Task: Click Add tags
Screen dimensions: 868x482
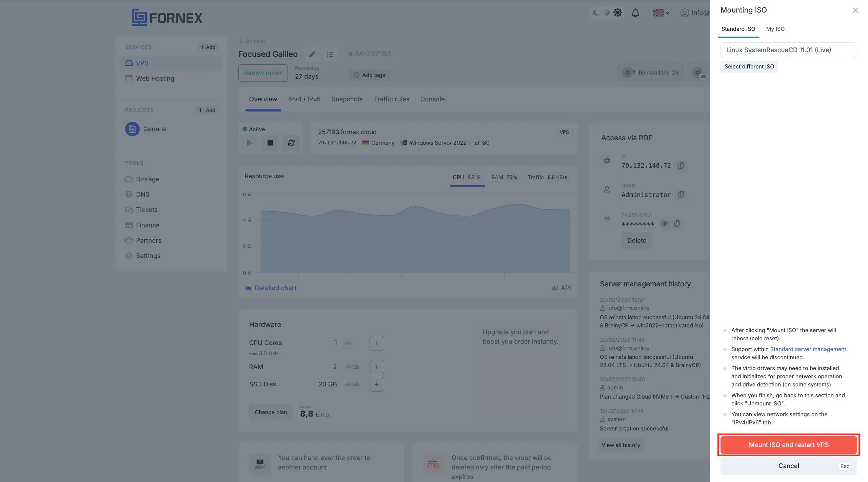Action: 369,75
